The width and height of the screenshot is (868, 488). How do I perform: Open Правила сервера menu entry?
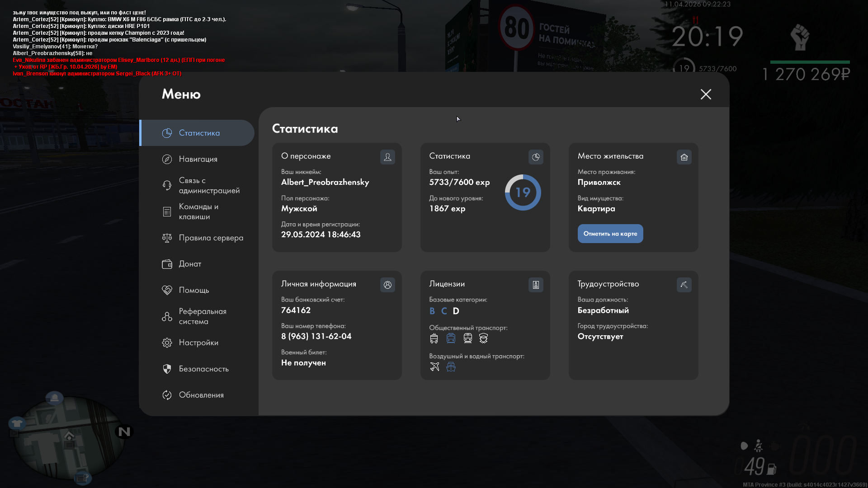(211, 238)
